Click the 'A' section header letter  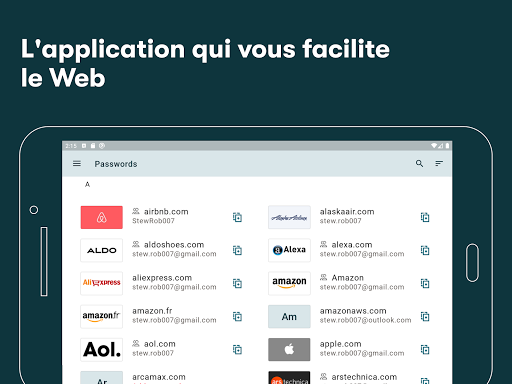tap(87, 184)
